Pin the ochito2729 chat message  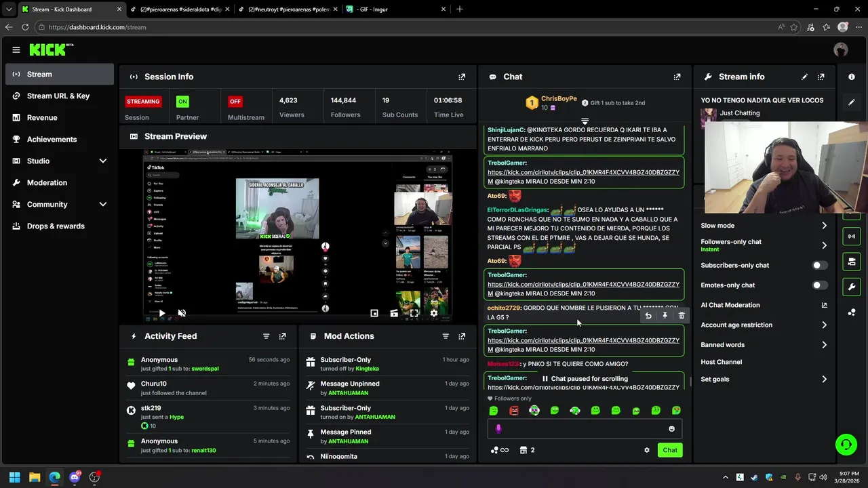point(665,316)
